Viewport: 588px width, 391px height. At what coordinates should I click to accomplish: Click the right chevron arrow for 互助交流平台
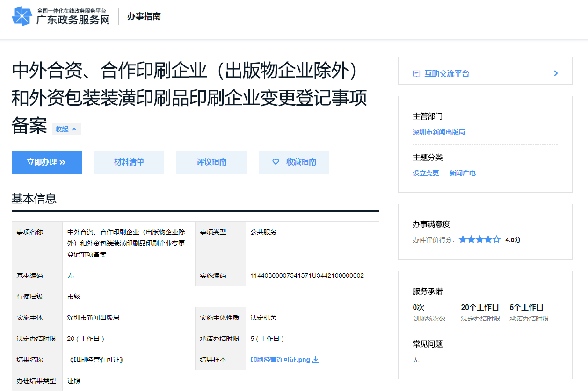pos(556,73)
